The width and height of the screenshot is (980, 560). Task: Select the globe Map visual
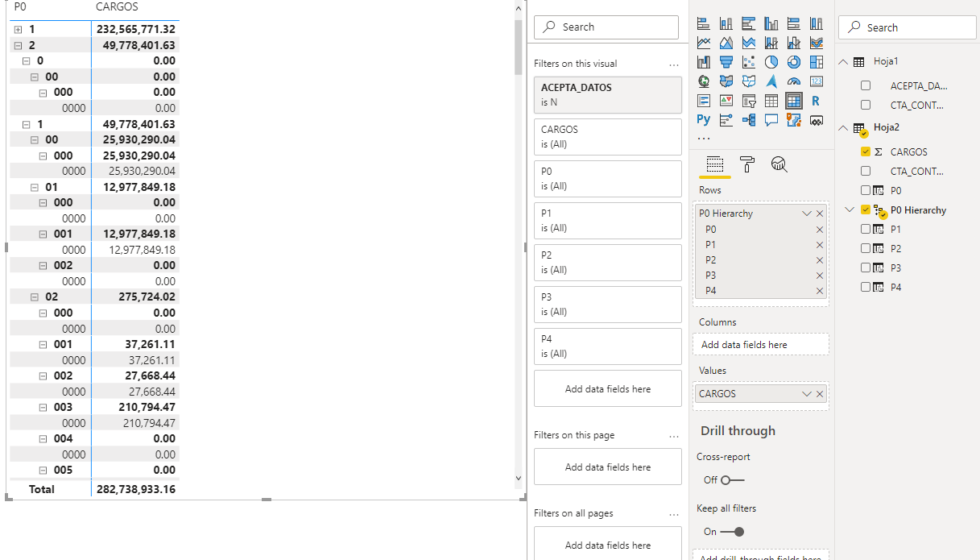(704, 81)
